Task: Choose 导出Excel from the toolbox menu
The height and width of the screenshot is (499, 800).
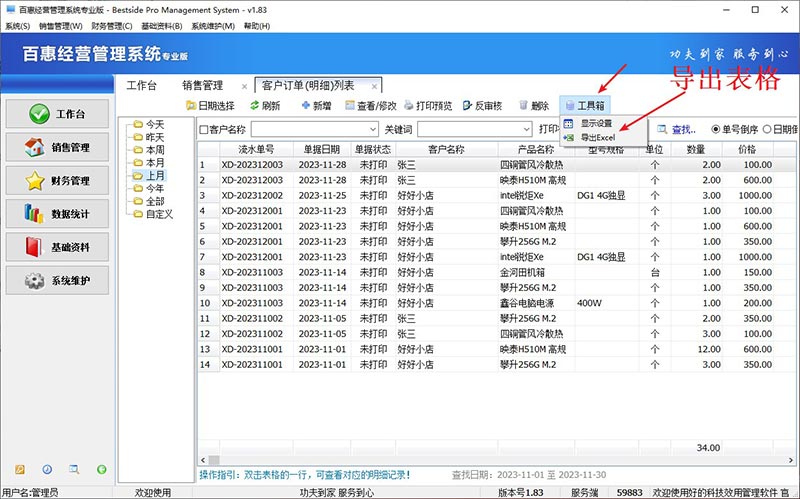Action: tap(597, 137)
